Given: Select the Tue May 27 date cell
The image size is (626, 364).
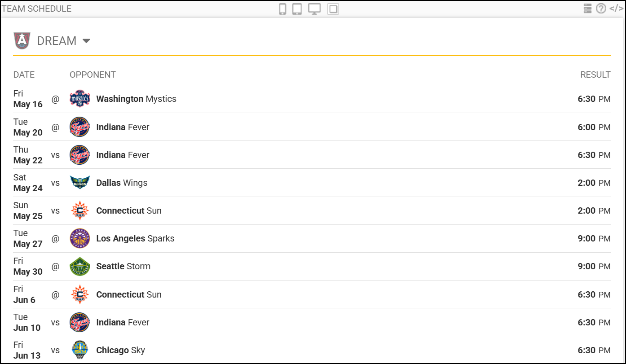Looking at the screenshot, I should tap(28, 238).
